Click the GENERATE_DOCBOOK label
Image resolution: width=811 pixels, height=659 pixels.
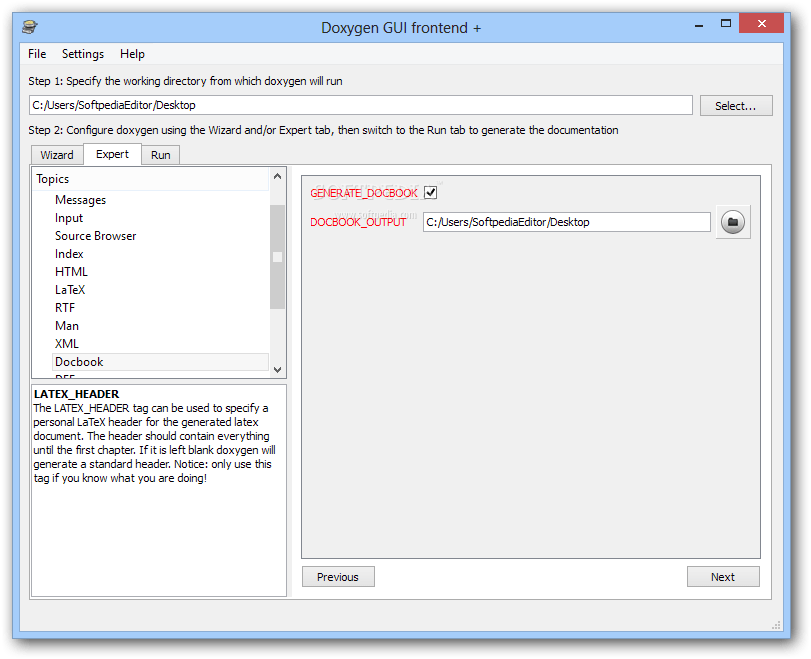click(x=364, y=193)
